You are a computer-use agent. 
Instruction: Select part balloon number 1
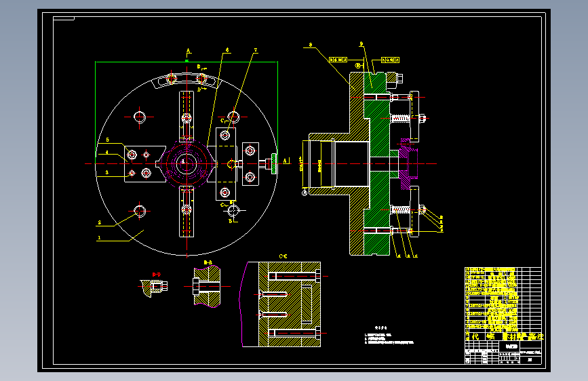[x=100, y=237]
